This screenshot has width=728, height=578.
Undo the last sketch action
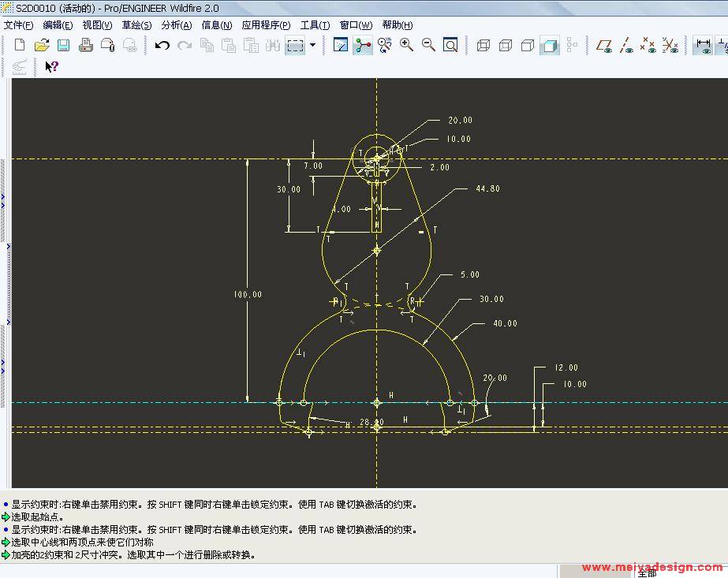tap(162, 46)
